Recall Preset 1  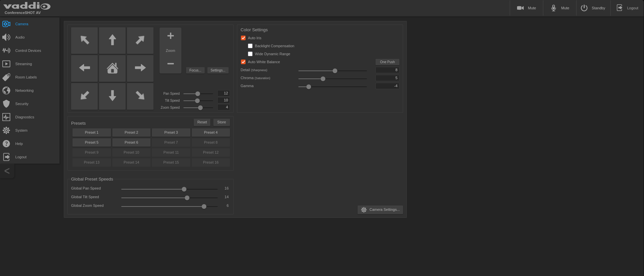click(92, 132)
